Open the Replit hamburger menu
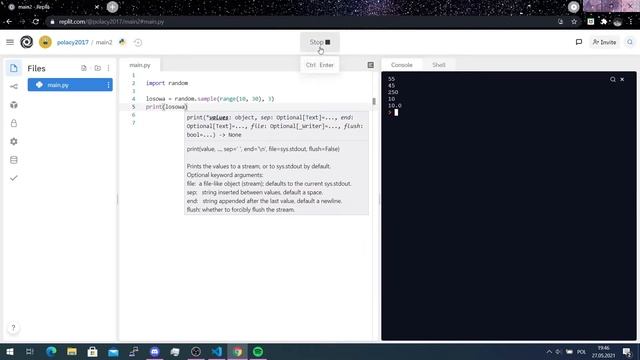 pos(10,42)
